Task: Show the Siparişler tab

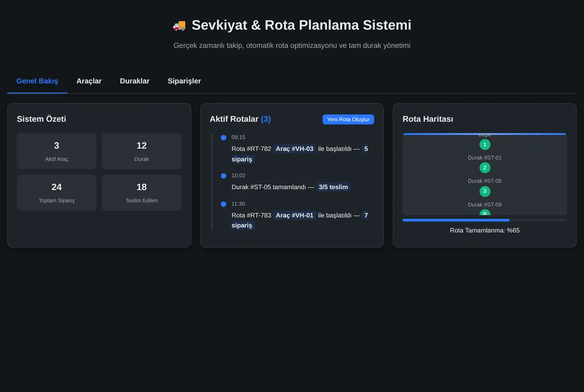Action: 184,81
